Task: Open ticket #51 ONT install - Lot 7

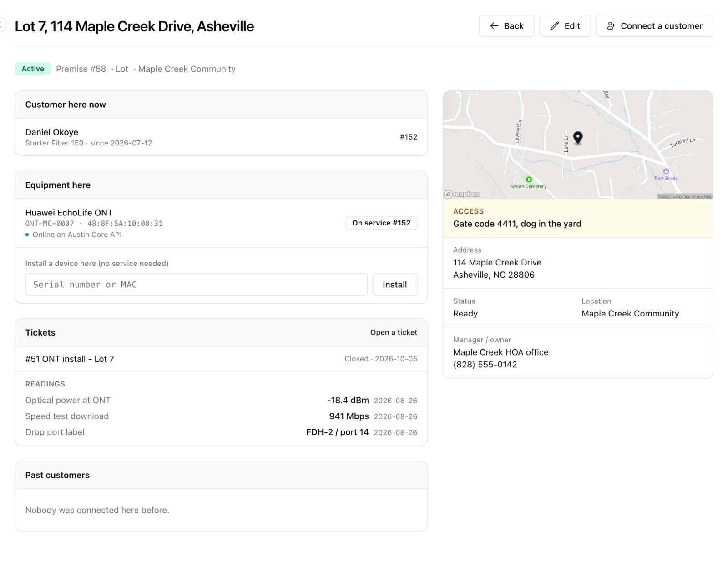Action: (x=70, y=359)
